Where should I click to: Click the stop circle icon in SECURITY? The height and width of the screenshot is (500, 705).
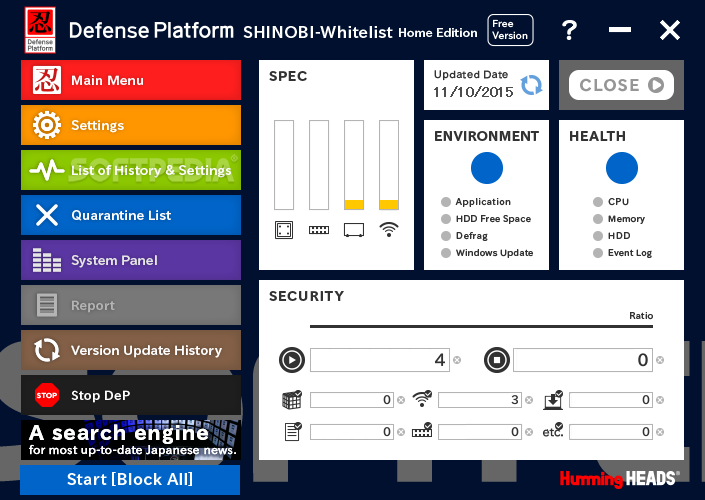[x=497, y=360]
